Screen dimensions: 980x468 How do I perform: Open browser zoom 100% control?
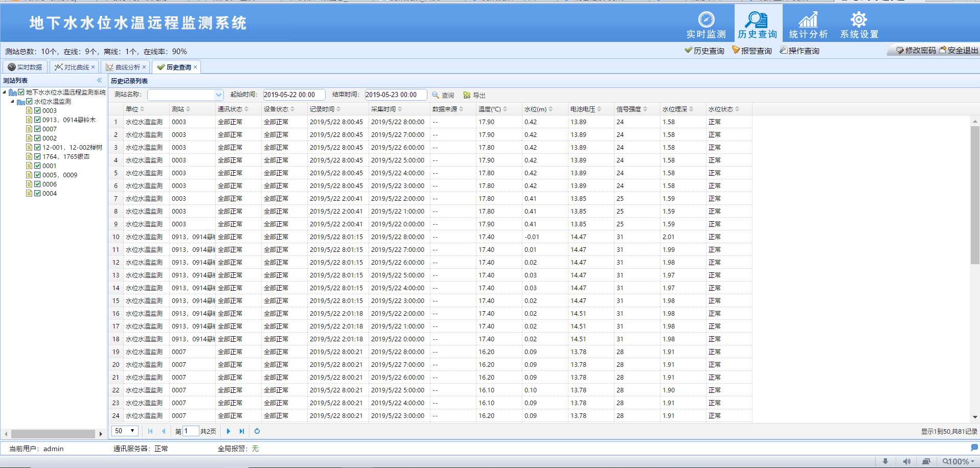pos(959,461)
